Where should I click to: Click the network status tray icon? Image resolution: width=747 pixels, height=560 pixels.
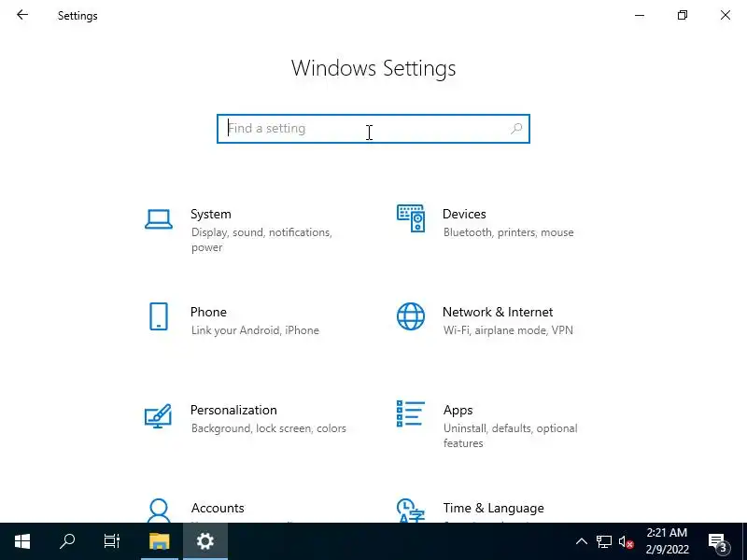click(x=603, y=541)
